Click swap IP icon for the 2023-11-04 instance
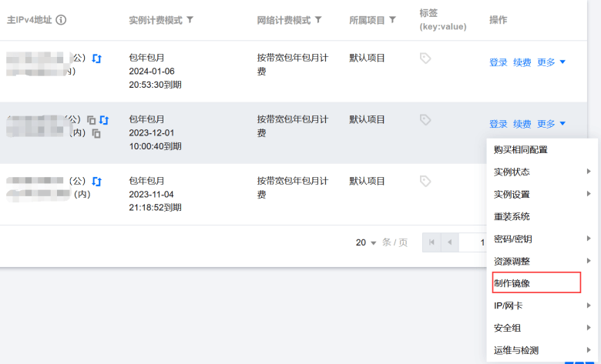Viewport: 601px width, 364px height. point(97,182)
